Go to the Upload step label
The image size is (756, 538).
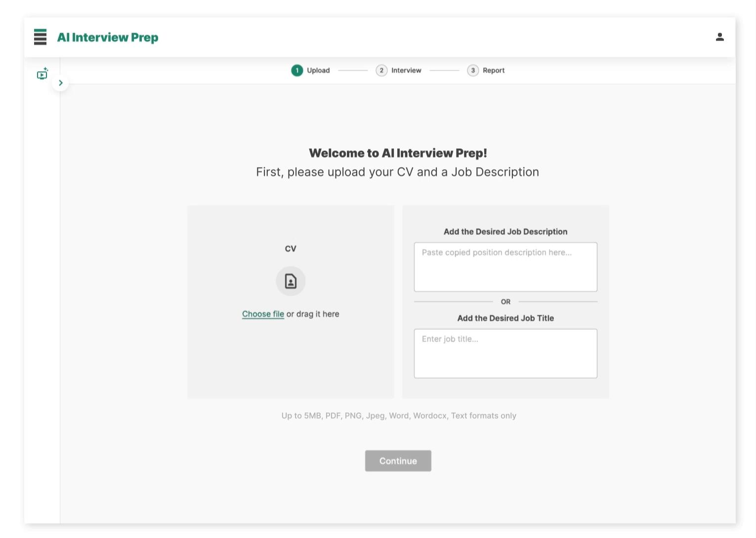point(318,71)
